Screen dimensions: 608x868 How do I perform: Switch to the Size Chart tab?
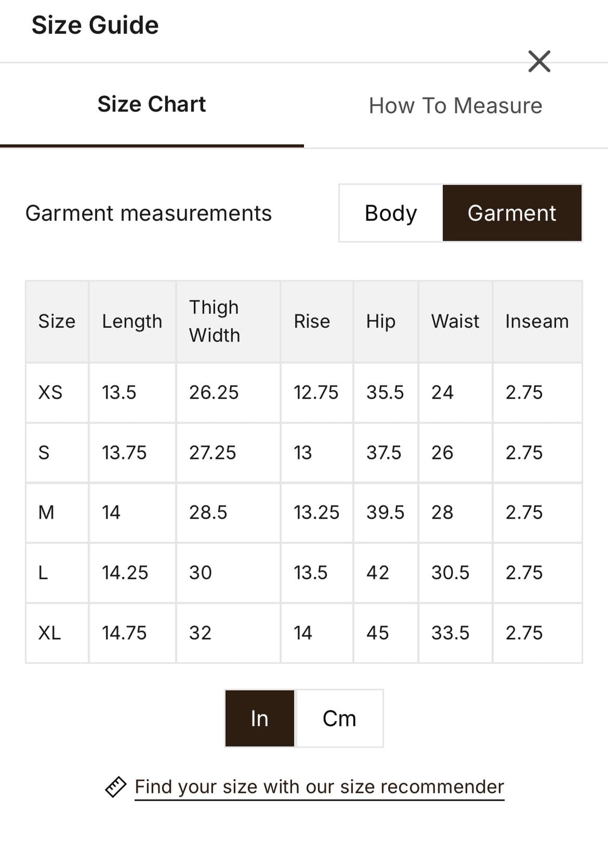tap(151, 104)
